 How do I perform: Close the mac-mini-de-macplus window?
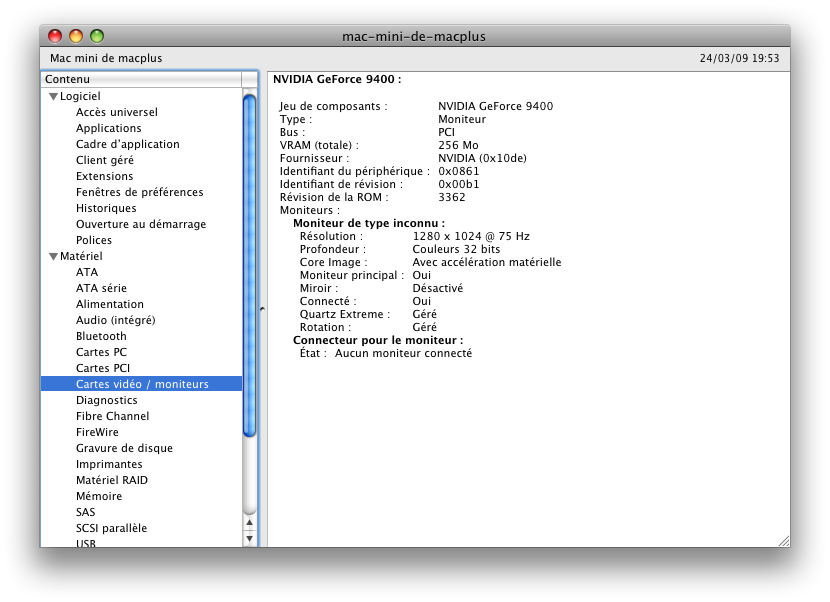[x=55, y=36]
